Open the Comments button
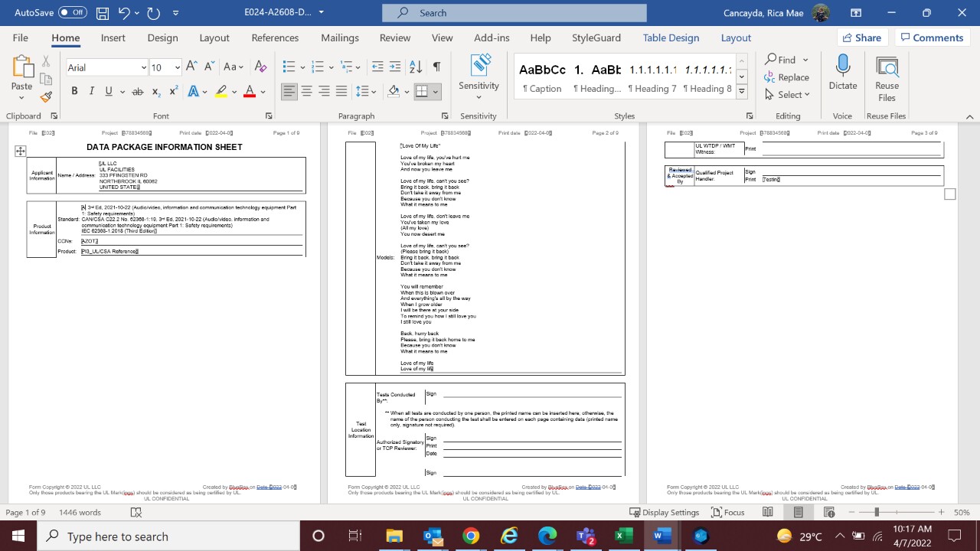Viewport: 980px width, 551px height. pos(931,37)
